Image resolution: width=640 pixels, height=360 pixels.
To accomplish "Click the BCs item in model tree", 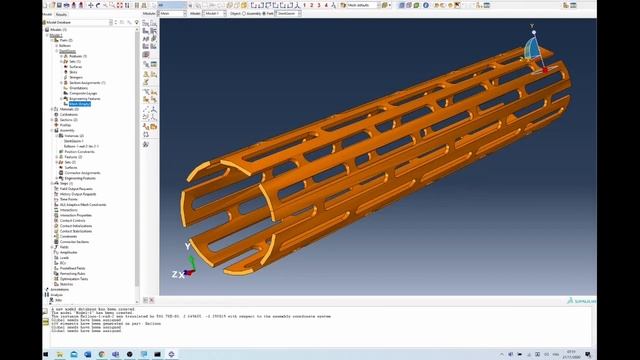I will coord(63,263).
